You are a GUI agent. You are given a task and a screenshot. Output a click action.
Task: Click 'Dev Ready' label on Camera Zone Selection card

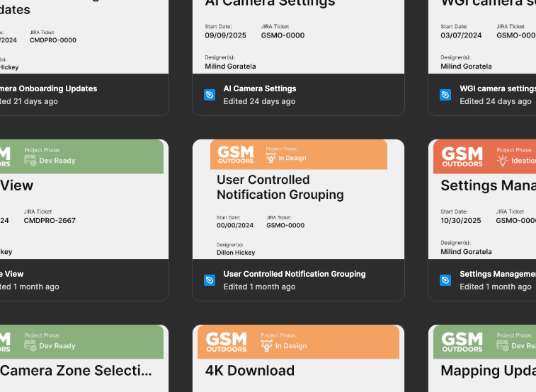pyautogui.click(x=57, y=346)
